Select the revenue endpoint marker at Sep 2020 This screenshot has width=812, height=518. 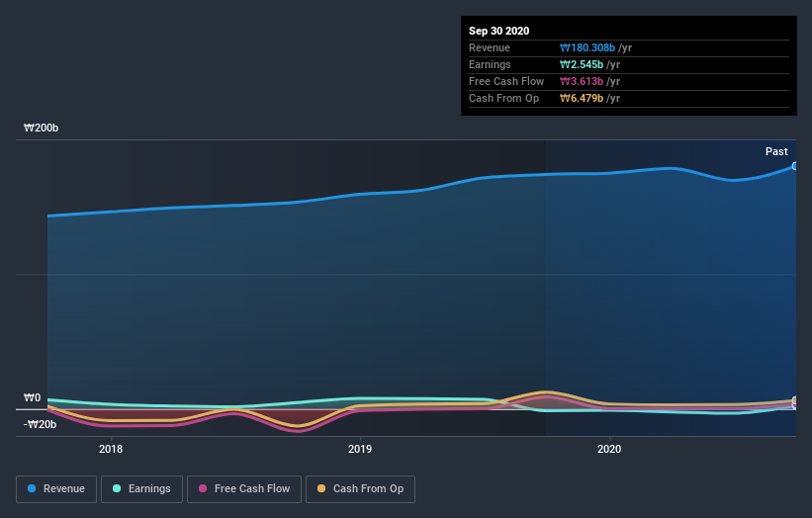[795, 166]
